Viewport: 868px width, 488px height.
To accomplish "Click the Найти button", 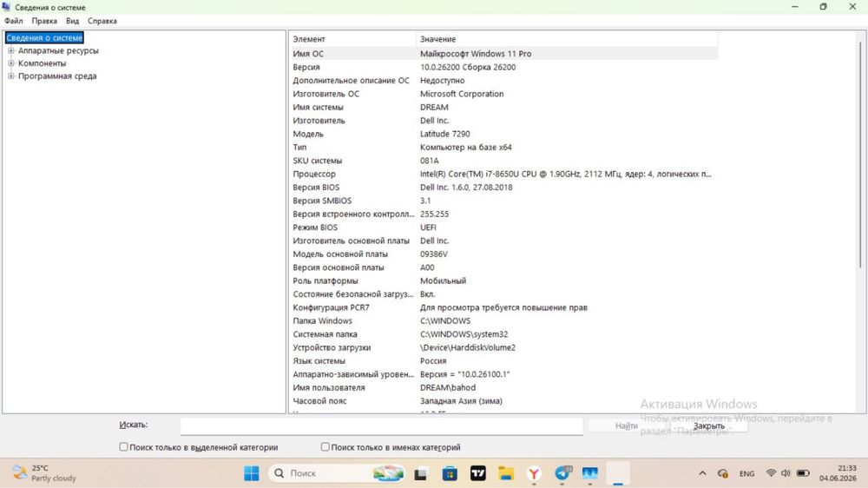I will [626, 425].
